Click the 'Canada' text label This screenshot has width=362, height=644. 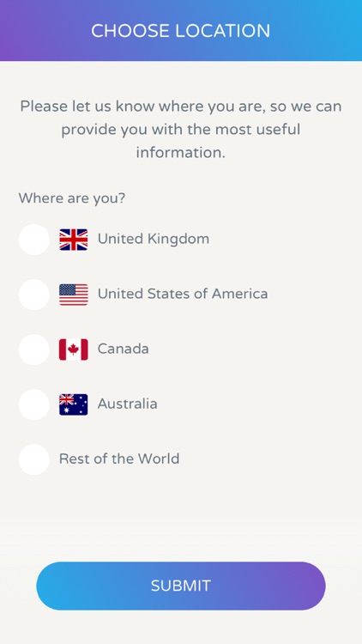(x=124, y=349)
